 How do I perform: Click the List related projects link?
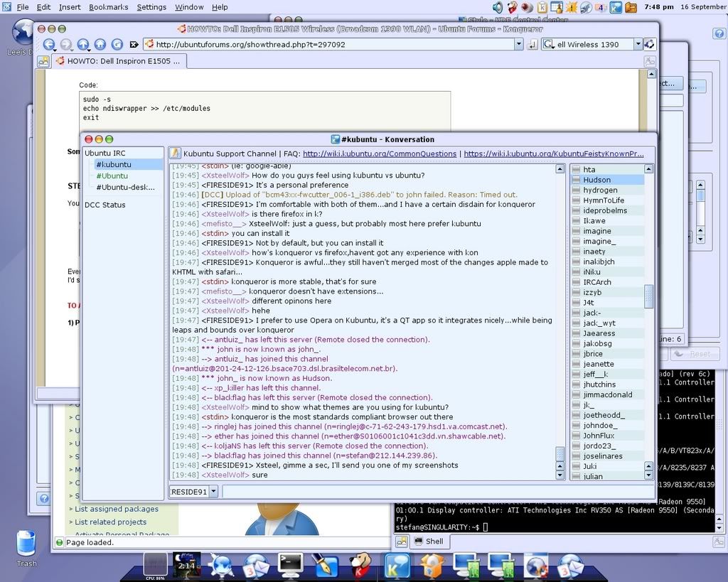tap(110, 522)
